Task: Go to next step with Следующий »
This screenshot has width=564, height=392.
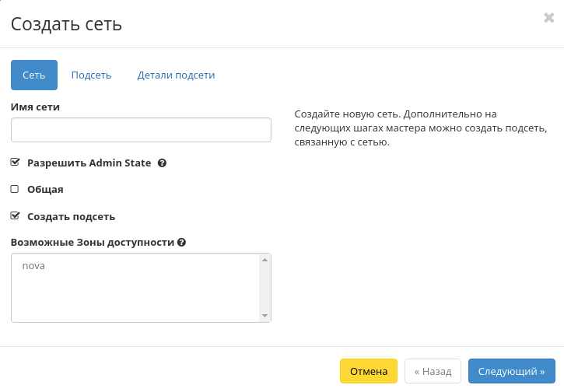Action: [511, 372]
